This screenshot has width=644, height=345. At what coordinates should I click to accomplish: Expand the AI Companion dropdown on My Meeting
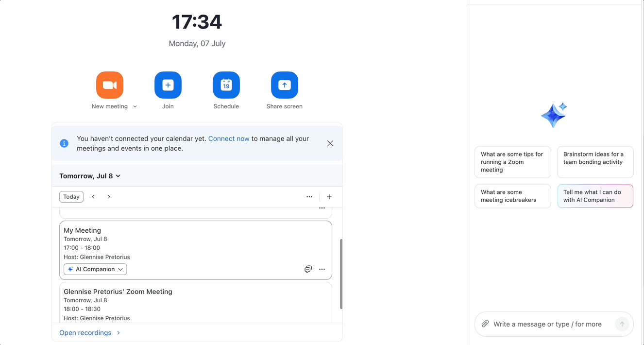point(95,269)
